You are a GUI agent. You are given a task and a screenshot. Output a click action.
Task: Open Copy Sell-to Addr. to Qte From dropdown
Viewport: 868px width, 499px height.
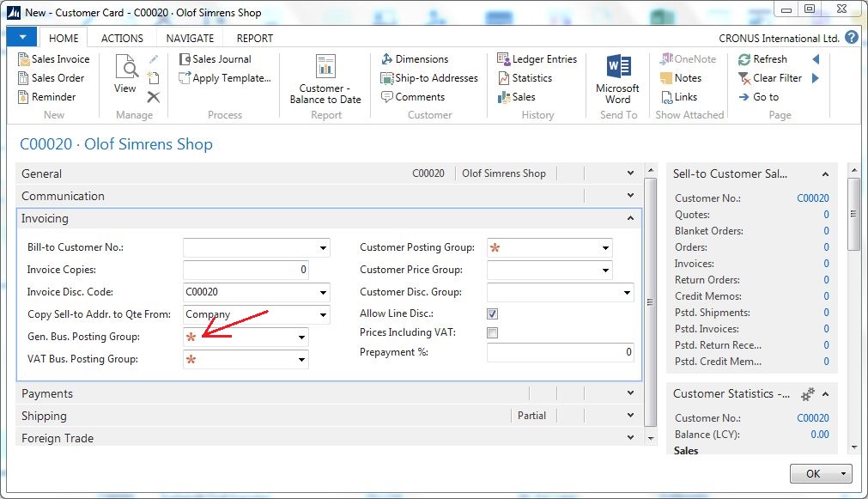tap(324, 314)
